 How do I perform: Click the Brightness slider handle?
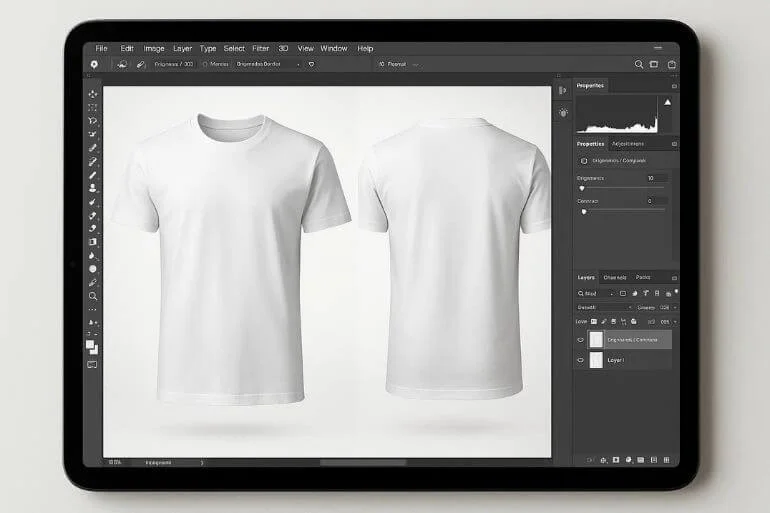point(582,189)
